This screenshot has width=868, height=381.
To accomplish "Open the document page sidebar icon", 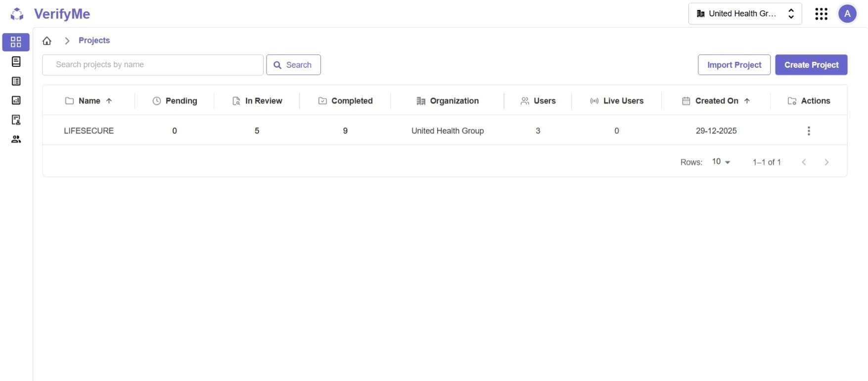I will [x=16, y=62].
